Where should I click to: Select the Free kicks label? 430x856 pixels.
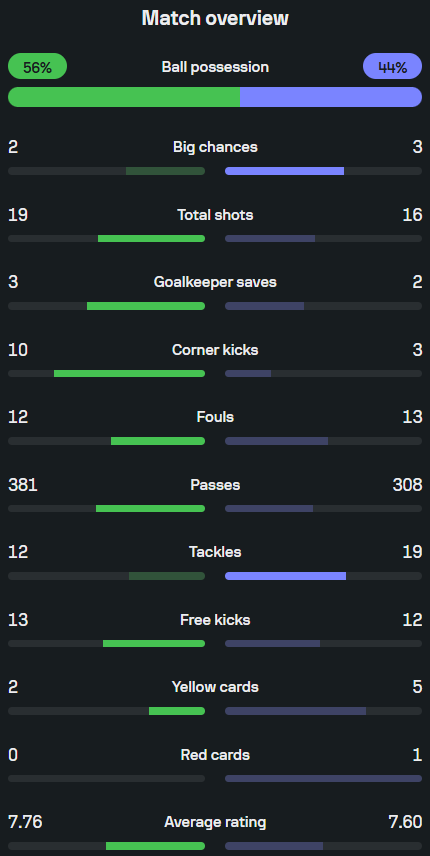click(x=215, y=620)
